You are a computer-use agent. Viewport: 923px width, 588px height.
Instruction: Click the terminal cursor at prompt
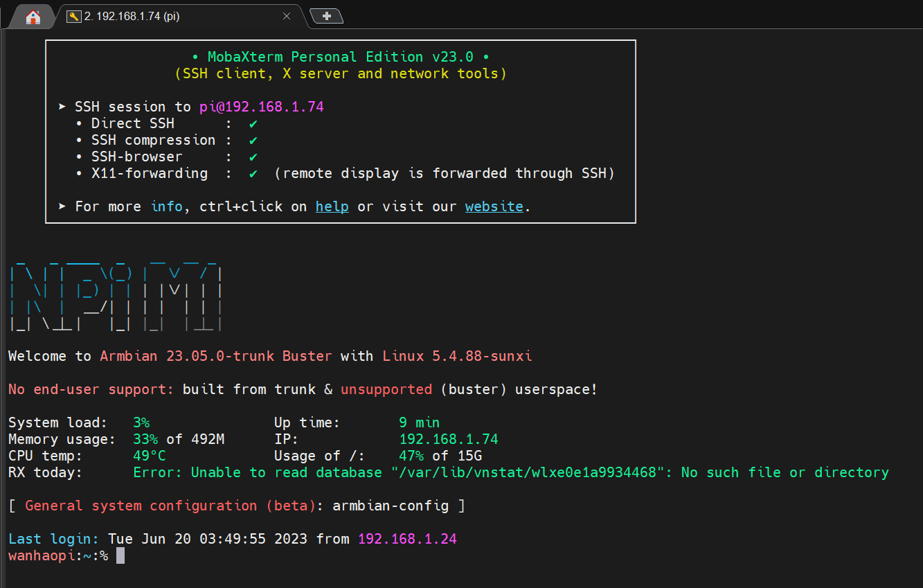point(120,555)
